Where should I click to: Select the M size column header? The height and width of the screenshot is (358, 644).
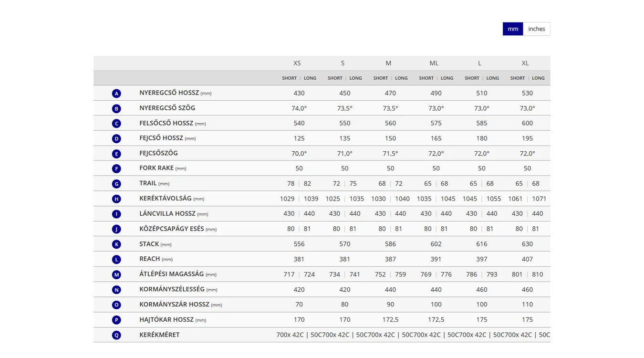(x=388, y=63)
